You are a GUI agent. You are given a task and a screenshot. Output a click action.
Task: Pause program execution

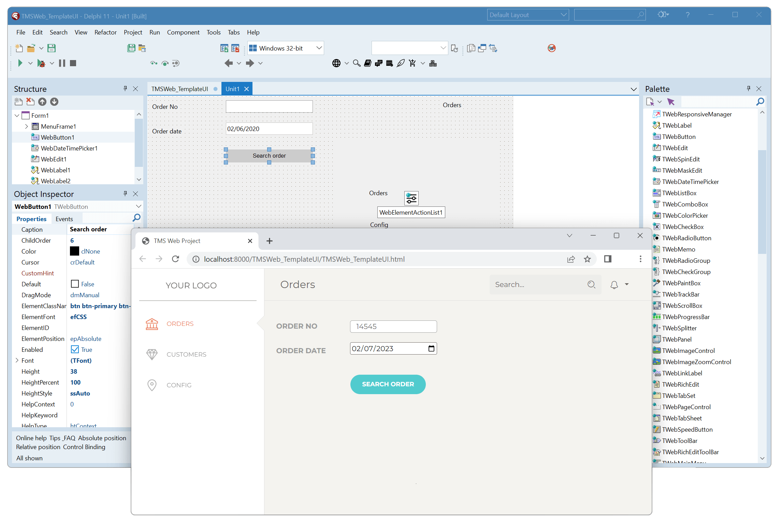[x=62, y=63]
